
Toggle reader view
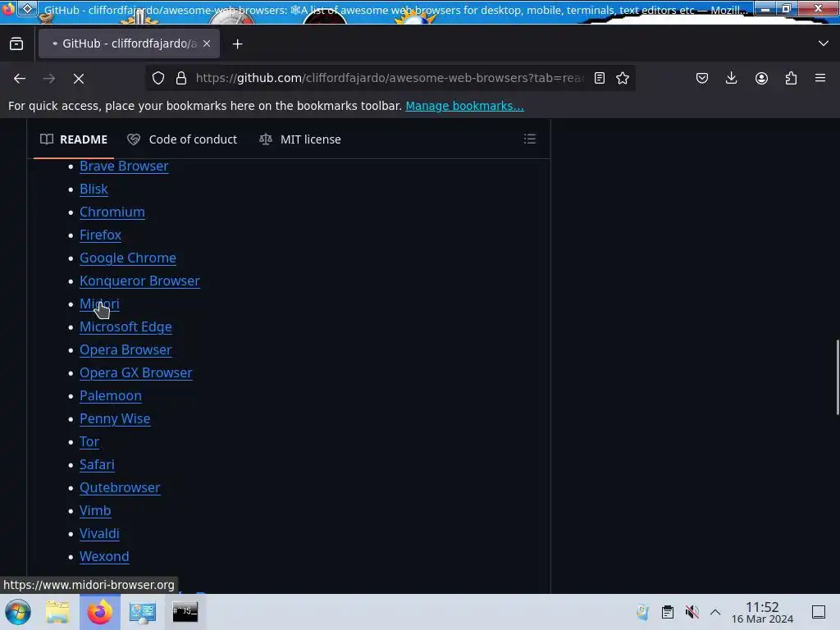[600, 78]
